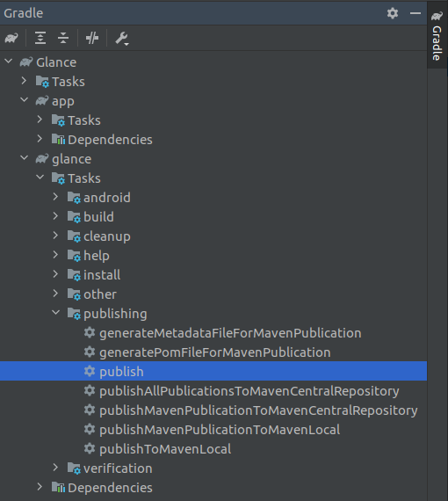
Task: Select the glance module elephant icon
Action: [42, 158]
